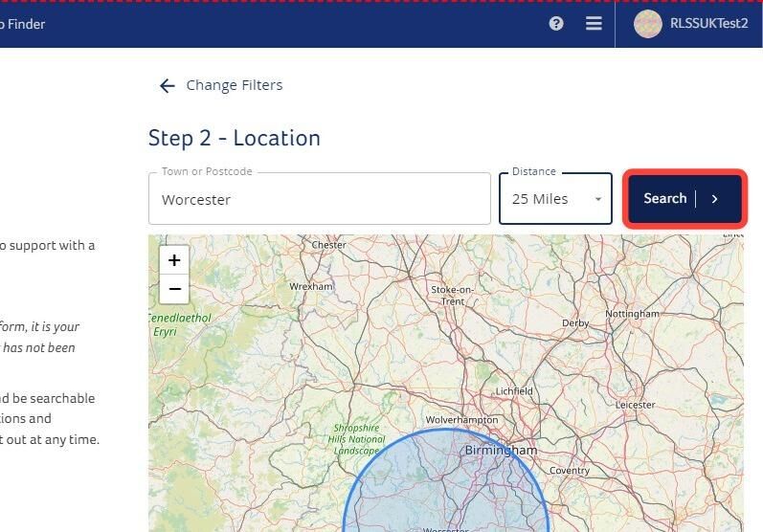
Task: Click Chester label on the map
Action: pos(329,245)
